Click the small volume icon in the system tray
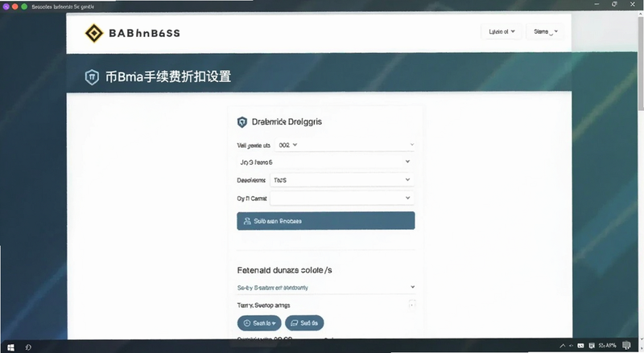Screen dimensions: 644x353 pyautogui.click(x=572, y=346)
